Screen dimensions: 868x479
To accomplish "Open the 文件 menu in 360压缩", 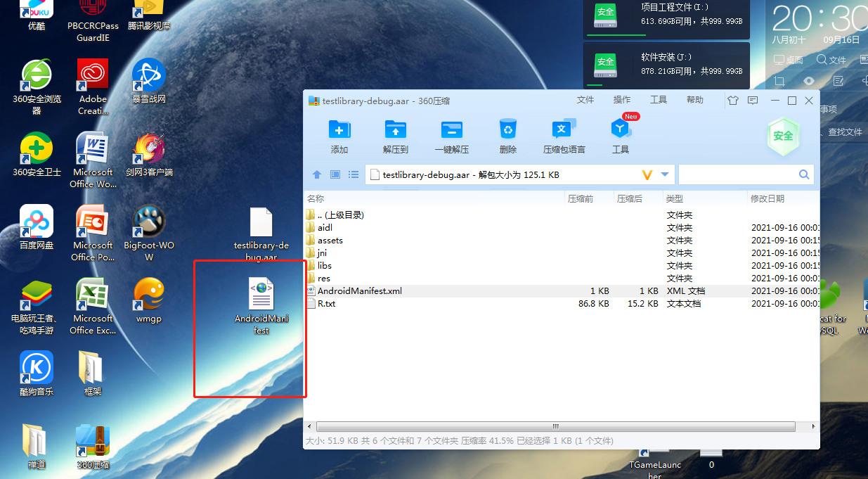I will click(585, 100).
